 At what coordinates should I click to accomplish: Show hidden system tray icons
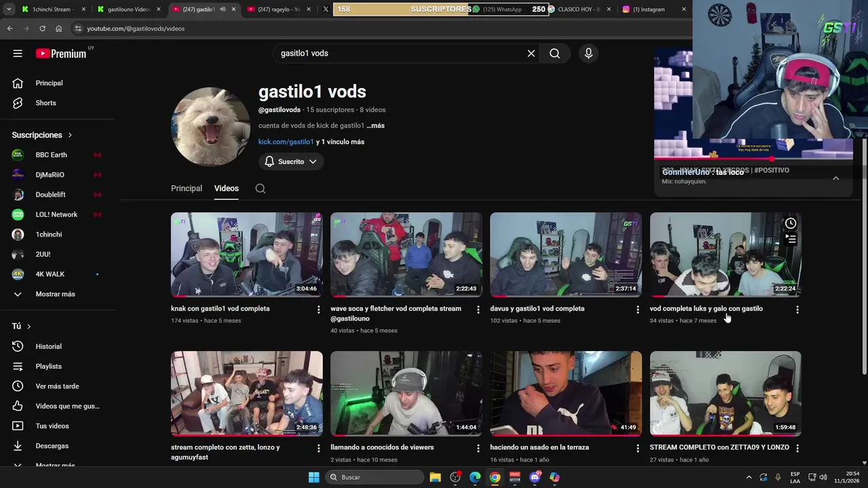[x=749, y=477]
